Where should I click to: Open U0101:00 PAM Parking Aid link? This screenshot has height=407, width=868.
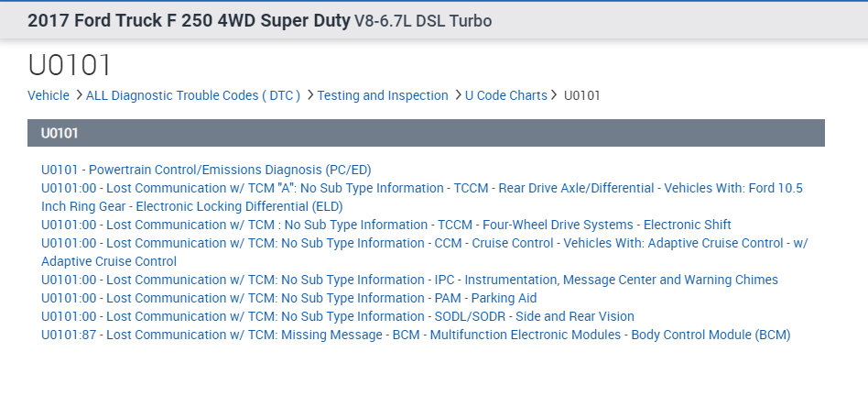[288, 298]
